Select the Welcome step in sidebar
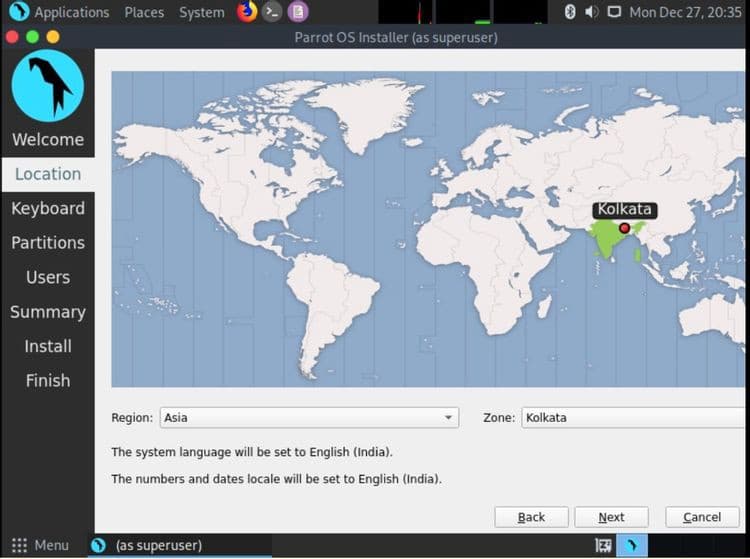 pyautogui.click(x=48, y=140)
